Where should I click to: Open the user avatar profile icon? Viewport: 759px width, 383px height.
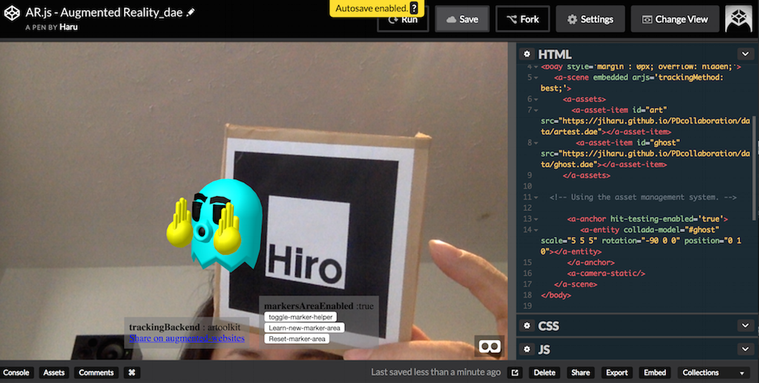coord(738,19)
